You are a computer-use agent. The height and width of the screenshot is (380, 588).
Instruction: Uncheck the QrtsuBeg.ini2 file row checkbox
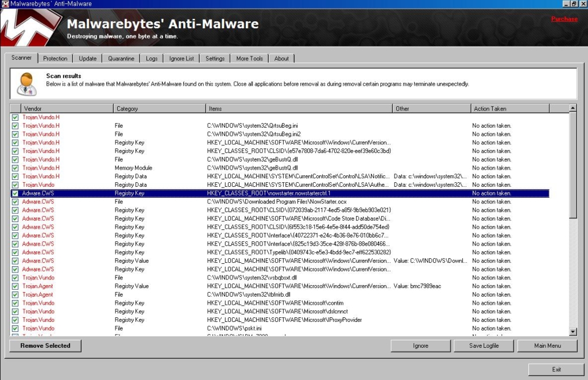(x=15, y=134)
